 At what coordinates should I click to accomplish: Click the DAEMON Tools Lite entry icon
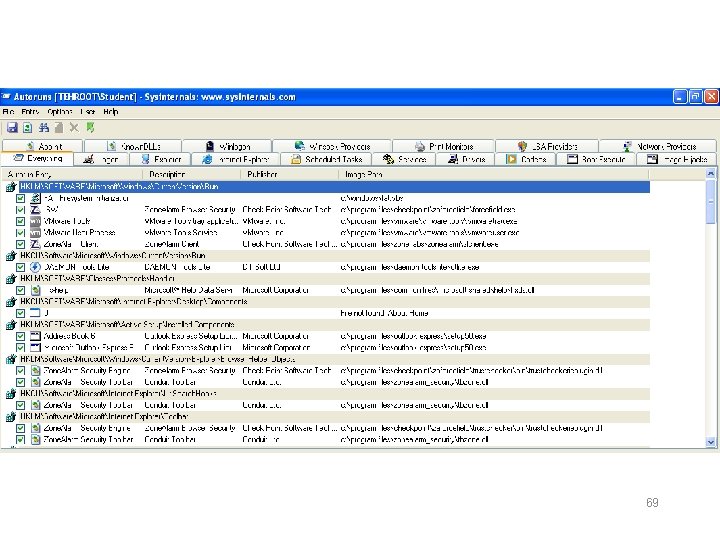pyautogui.click(x=35, y=267)
